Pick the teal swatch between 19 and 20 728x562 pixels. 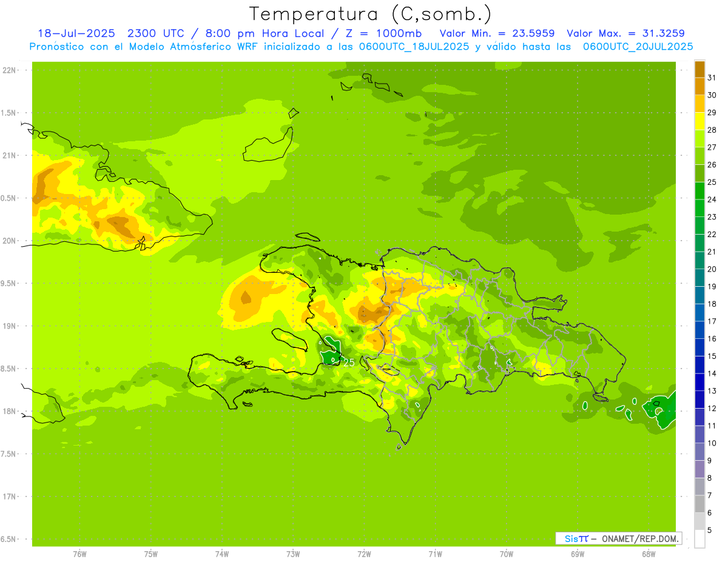(x=699, y=278)
